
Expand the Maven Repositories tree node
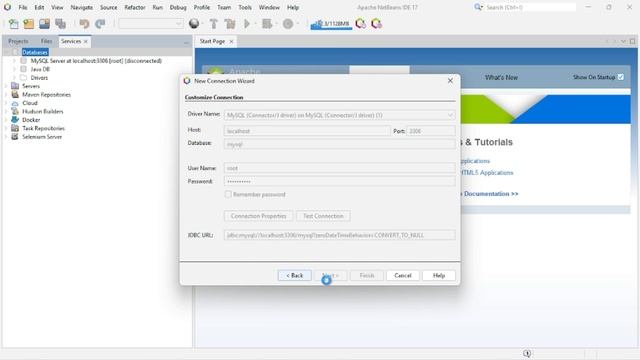coord(6,94)
